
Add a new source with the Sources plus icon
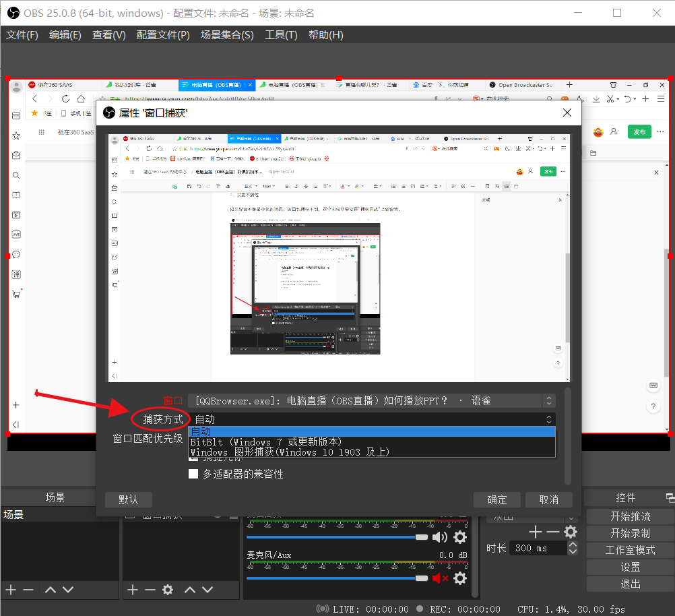tap(133, 590)
